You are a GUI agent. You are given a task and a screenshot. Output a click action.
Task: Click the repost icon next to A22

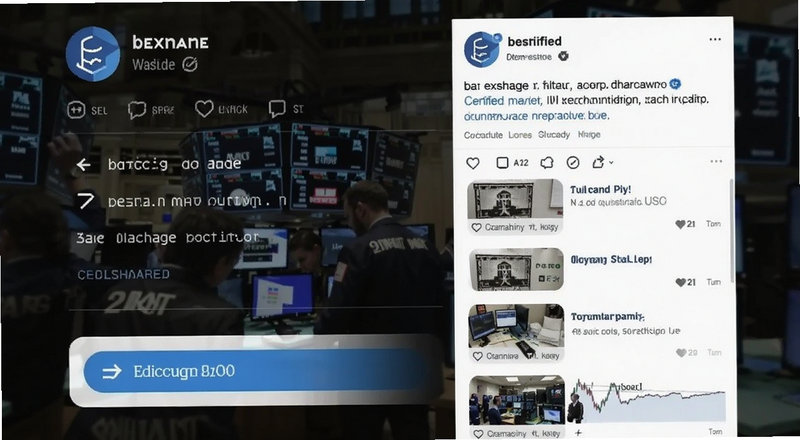pos(547,163)
